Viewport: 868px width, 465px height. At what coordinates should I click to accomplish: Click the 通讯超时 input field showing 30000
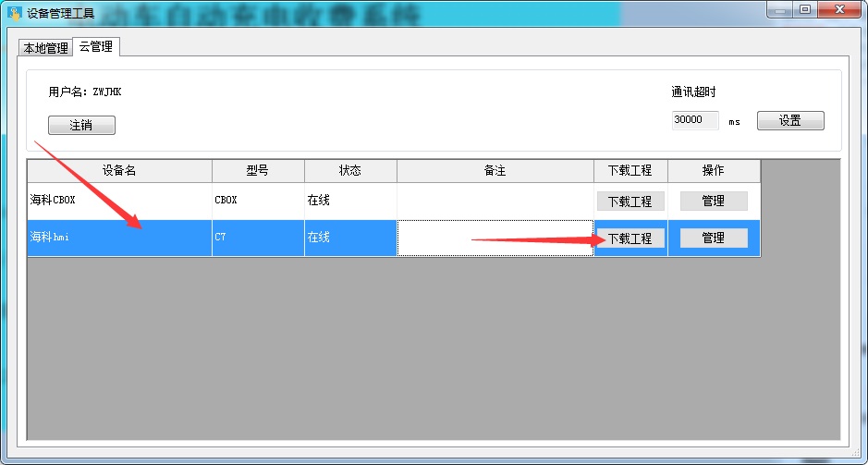[x=694, y=120]
